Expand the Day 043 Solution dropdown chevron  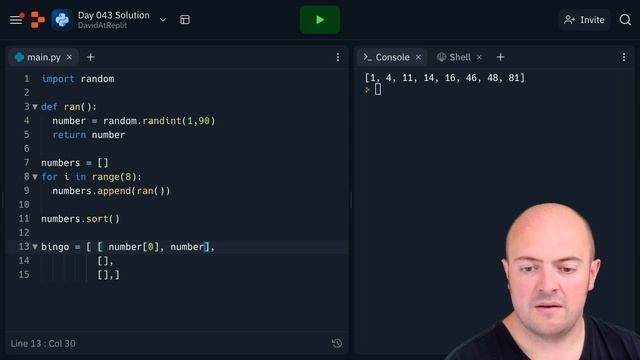click(x=163, y=20)
